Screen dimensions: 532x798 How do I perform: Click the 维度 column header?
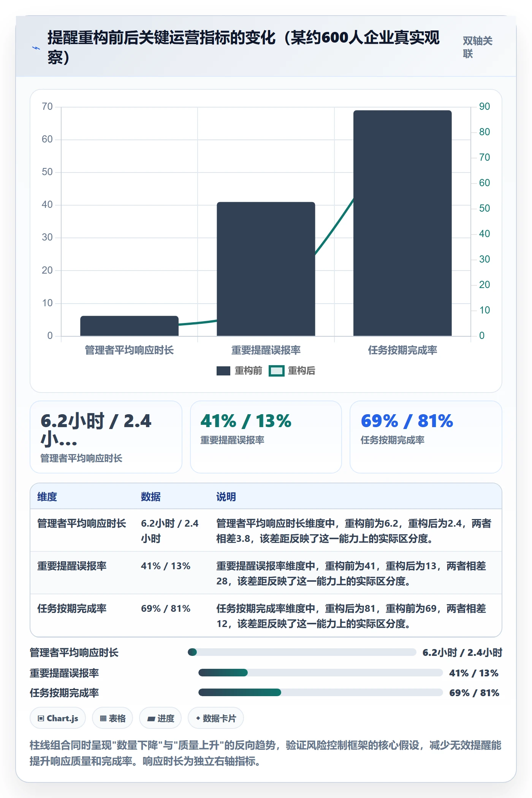click(x=47, y=497)
